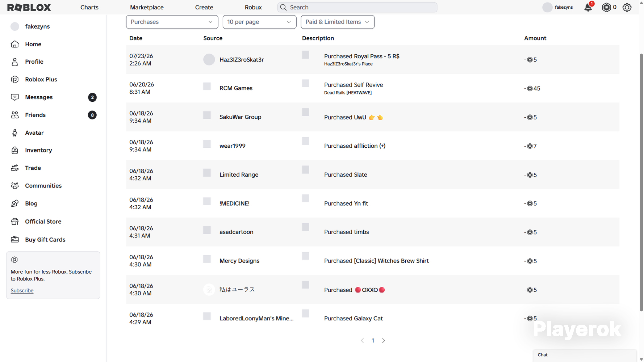Open the Chat panel

pos(585,355)
